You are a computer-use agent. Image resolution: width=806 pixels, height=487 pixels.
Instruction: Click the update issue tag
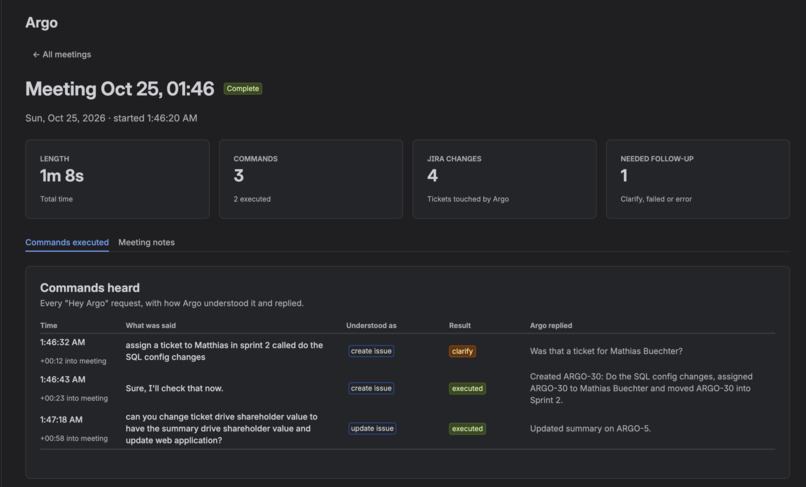[372, 428]
